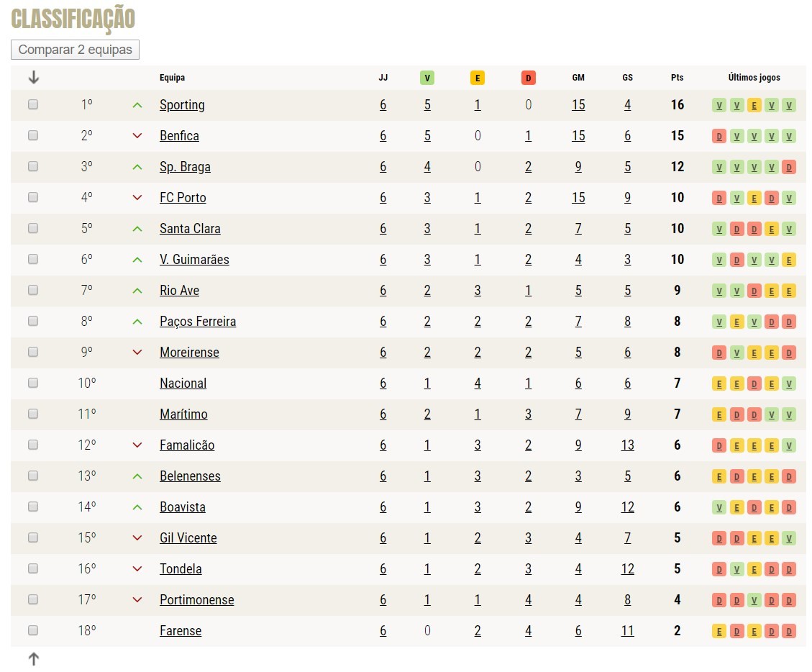812x672 pixels.
Task: Select the FC Porto row checkbox
Action: point(33,198)
